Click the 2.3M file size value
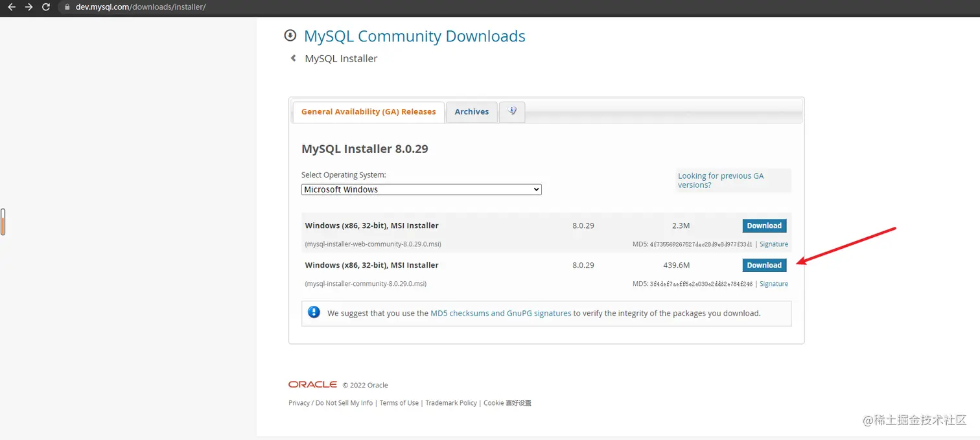The height and width of the screenshot is (440, 980). (681, 226)
